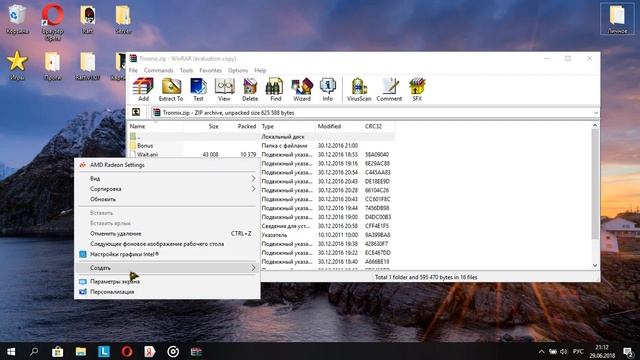Open Yandex browser from taskbar

pyautogui.click(x=150, y=351)
